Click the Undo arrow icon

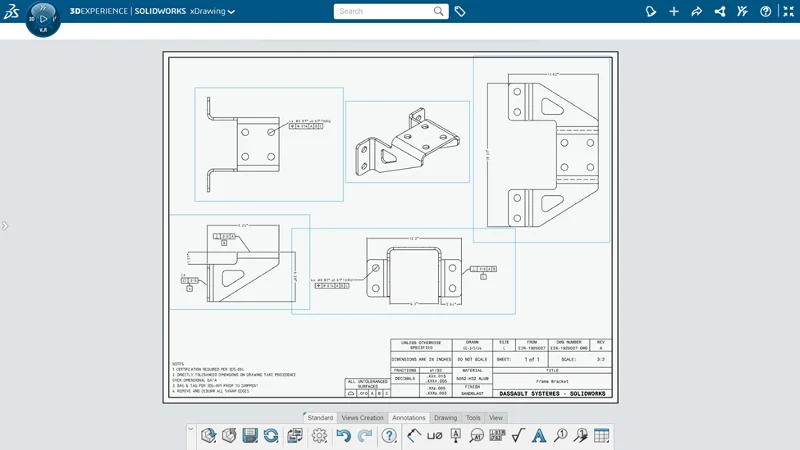[x=343, y=436]
